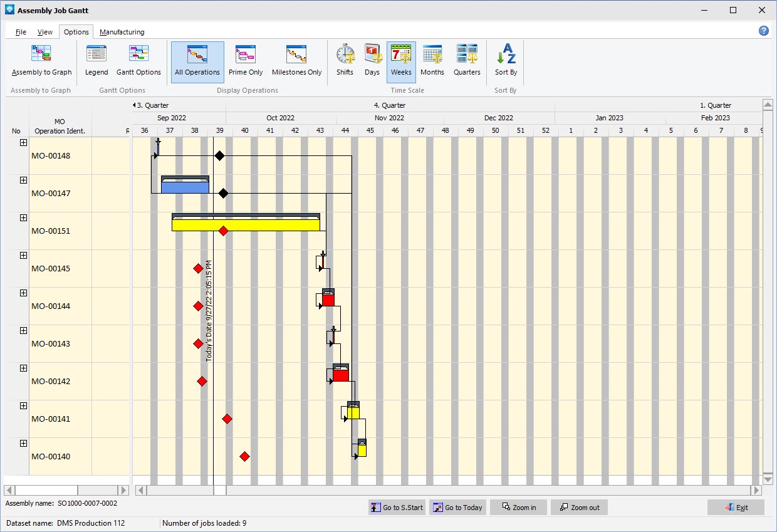Click the red milestone diamond for MO-00143
This screenshot has width=777, height=532.
pyautogui.click(x=198, y=343)
